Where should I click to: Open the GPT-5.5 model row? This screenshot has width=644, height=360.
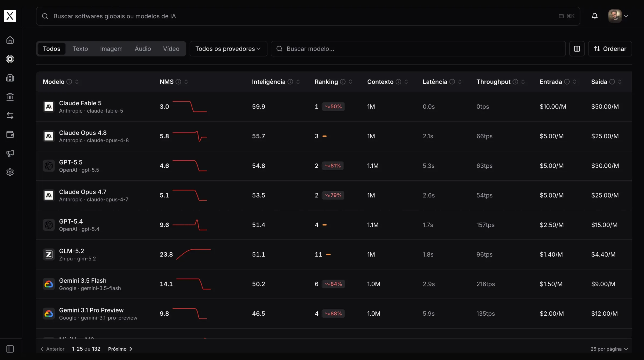coord(334,166)
